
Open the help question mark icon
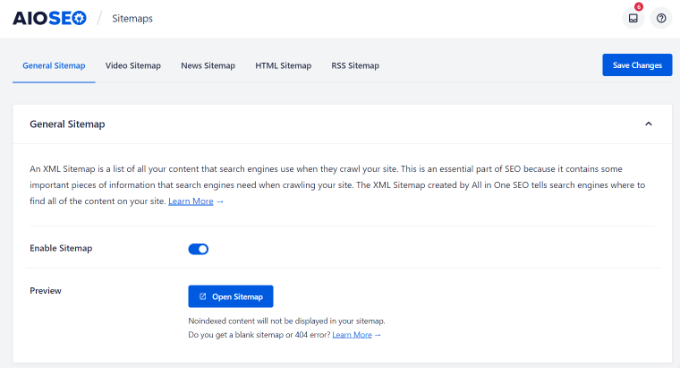tap(661, 18)
